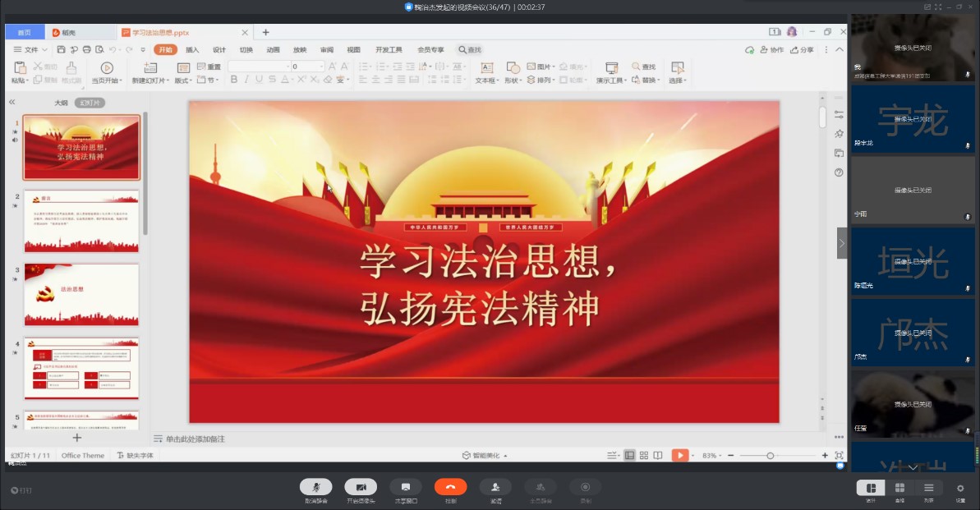Click the 演示工具 presentation tools icon
The height and width of the screenshot is (510, 980).
[611, 68]
